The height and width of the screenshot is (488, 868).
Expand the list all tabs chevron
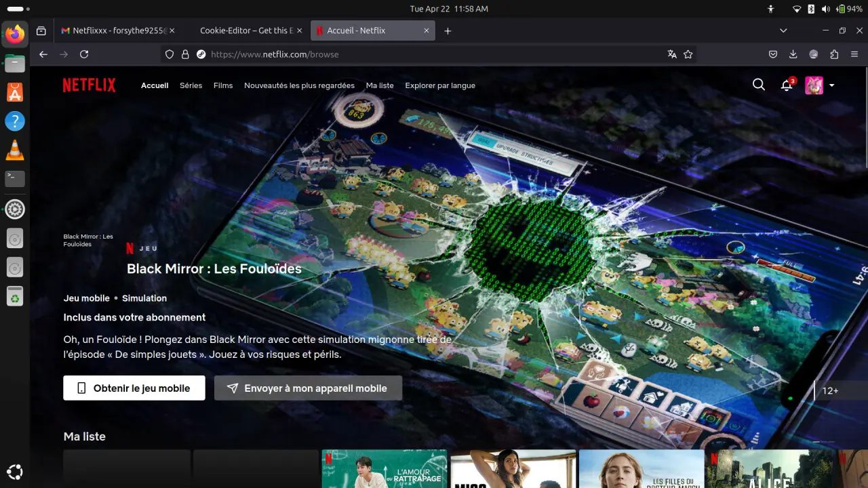tap(783, 30)
